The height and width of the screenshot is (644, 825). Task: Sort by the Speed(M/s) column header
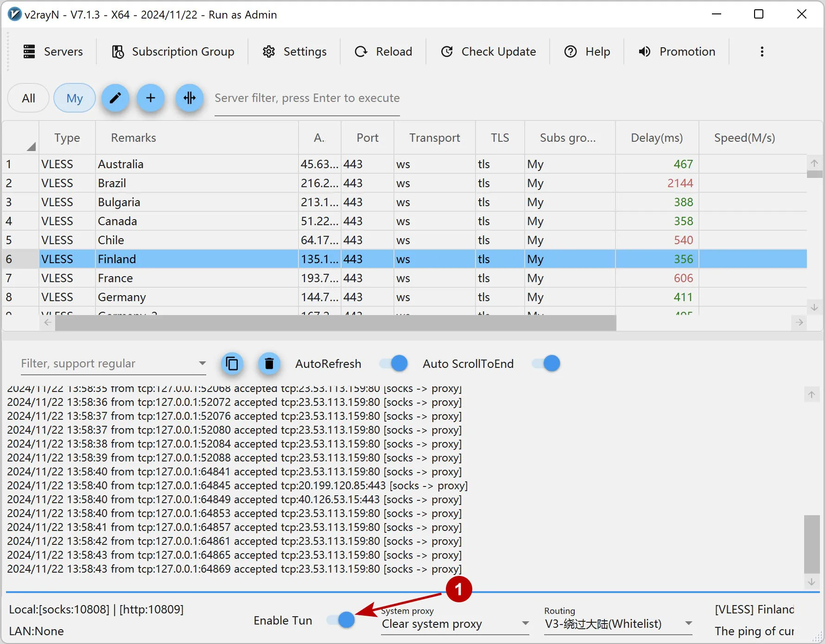[x=744, y=138]
